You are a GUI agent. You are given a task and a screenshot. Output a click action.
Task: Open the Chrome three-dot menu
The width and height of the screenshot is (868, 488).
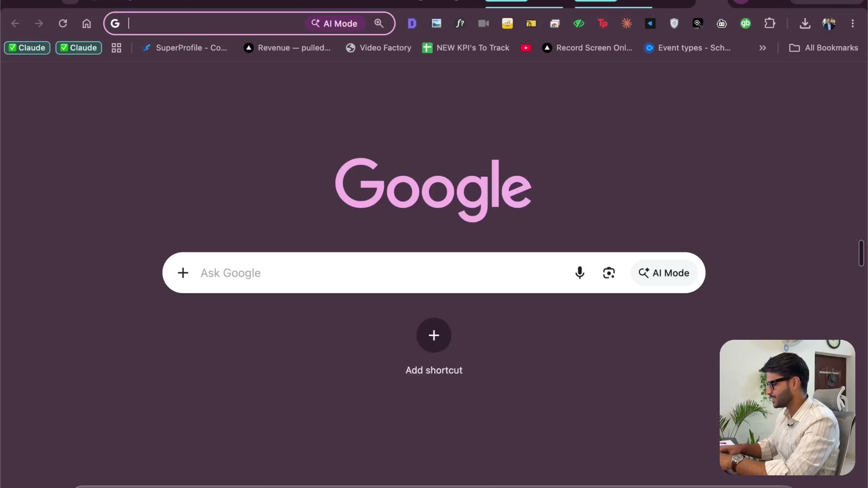[853, 23]
